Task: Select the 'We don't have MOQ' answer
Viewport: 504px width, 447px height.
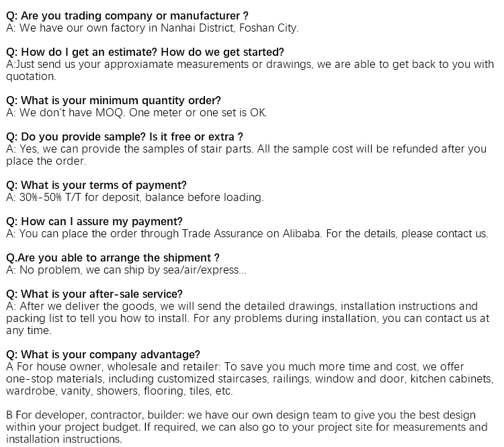Action: point(136,112)
